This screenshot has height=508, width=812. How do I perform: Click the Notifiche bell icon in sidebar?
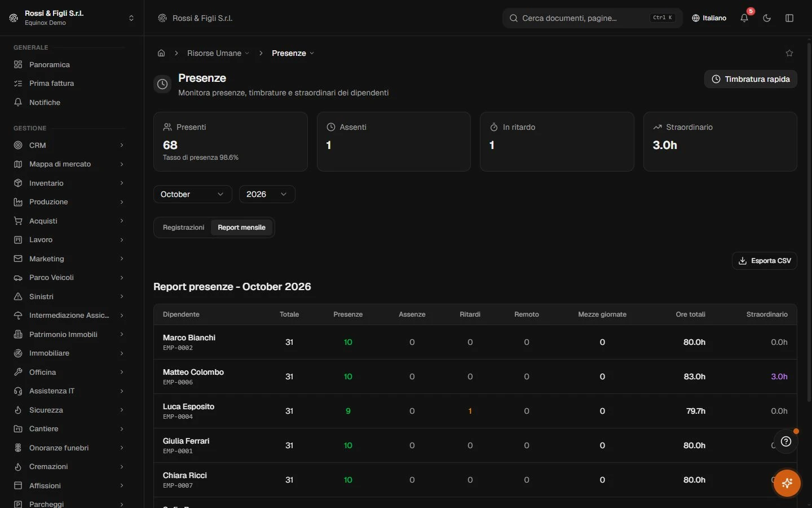[x=18, y=102]
